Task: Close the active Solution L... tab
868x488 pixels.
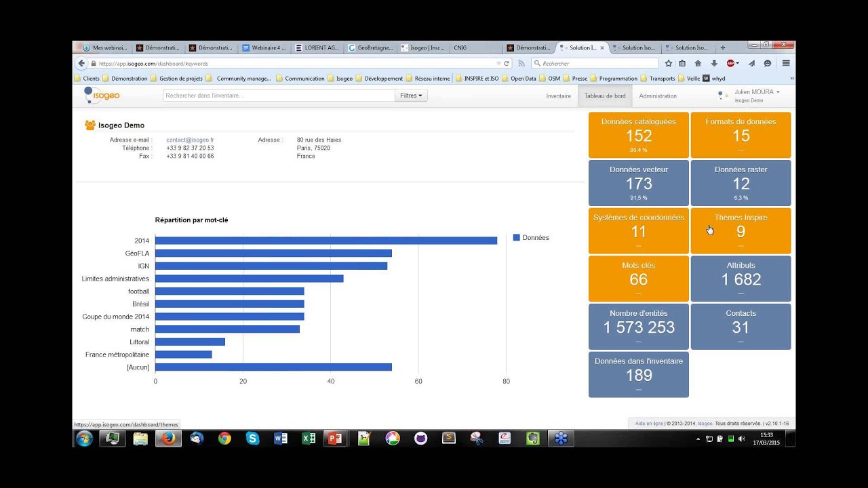Action: [603, 47]
